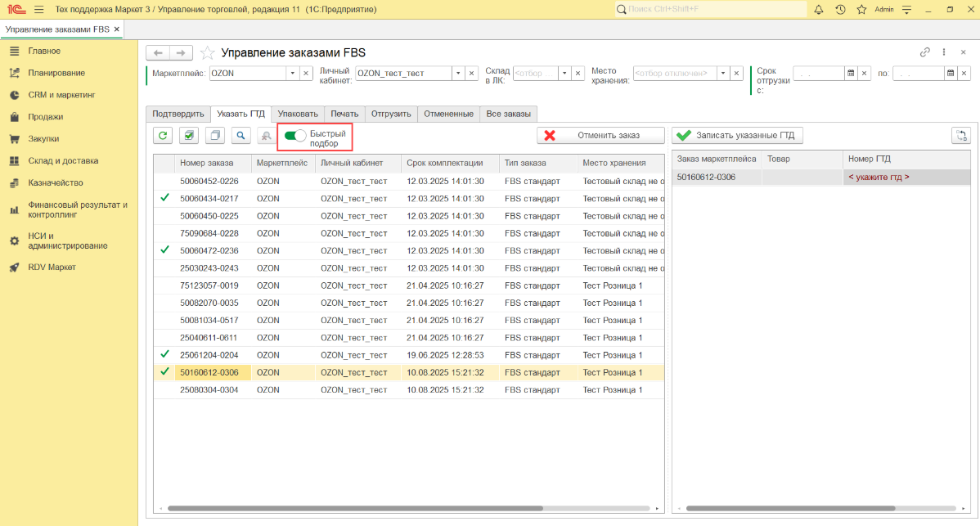Copy link to this form icon
Screen dimensions: 980x526
tap(925, 52)
